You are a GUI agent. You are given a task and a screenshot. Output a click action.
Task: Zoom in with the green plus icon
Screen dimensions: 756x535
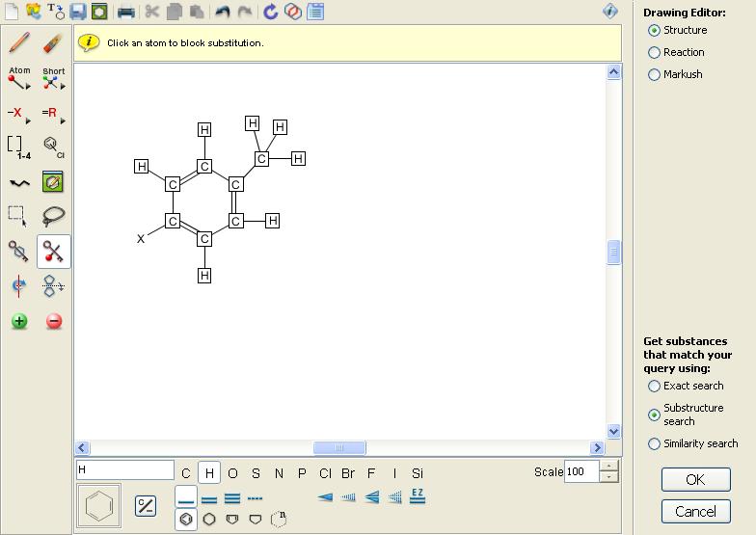19,321
